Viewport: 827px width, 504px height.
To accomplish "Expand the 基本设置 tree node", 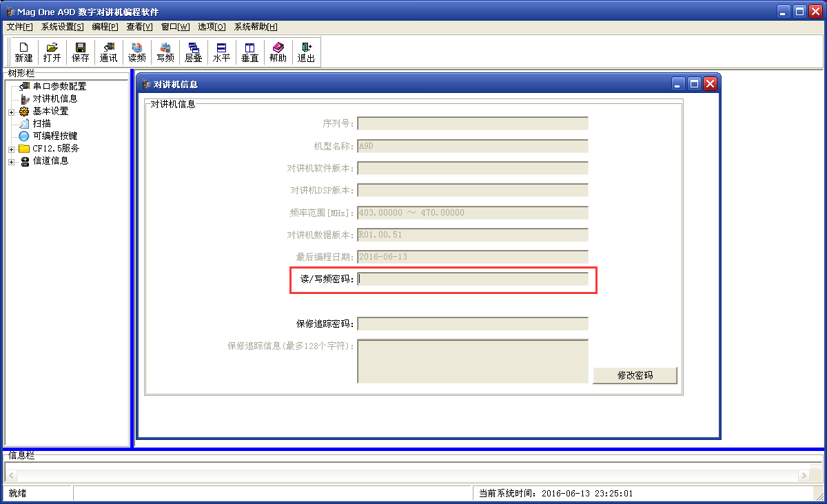I will [11, 112].
